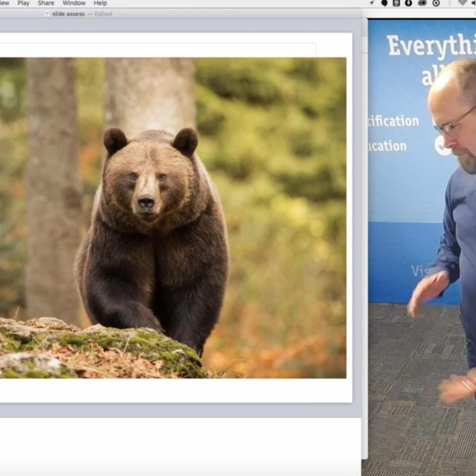Click the clipboard-style icon in the menu bar
The height and width of the screenshot is (476, 476).
point(396,3)
